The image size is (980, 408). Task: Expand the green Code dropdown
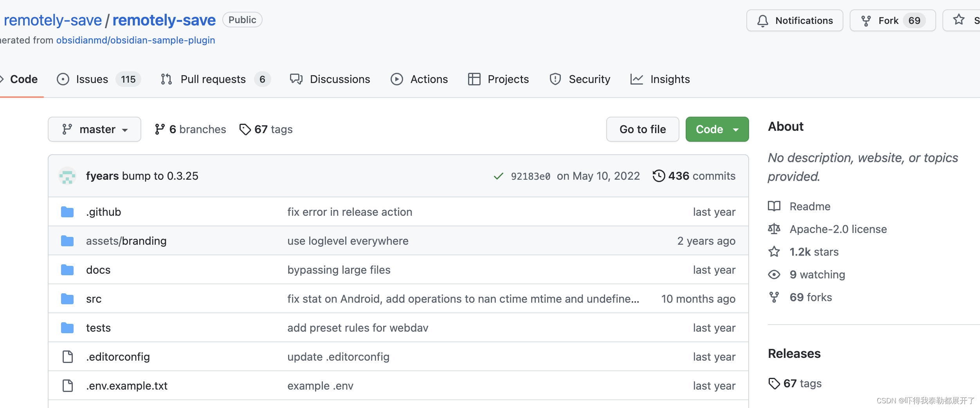click(x=717, y=129)
